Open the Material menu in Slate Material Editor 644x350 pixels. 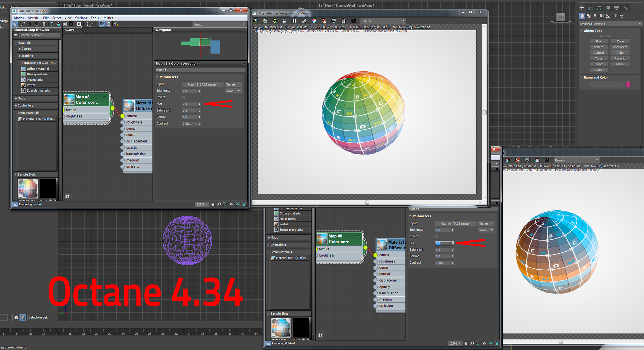pyautogui.click(x=33, y=18)
